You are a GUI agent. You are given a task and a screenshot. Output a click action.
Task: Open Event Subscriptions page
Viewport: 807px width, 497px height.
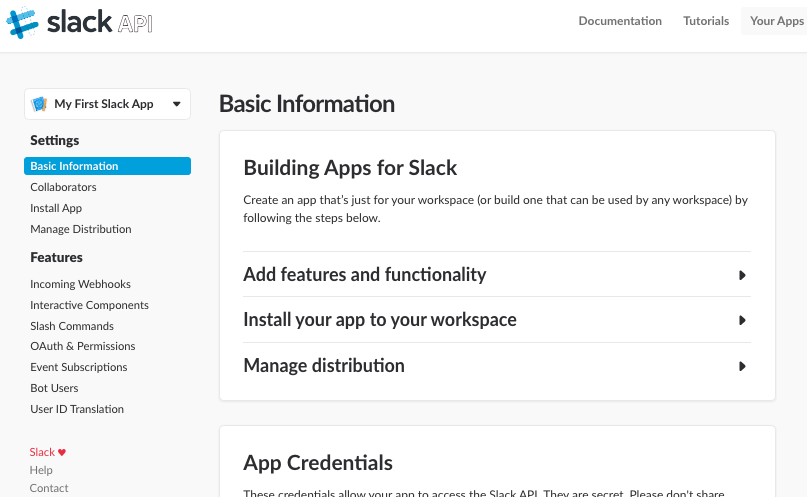pos(79,367)
